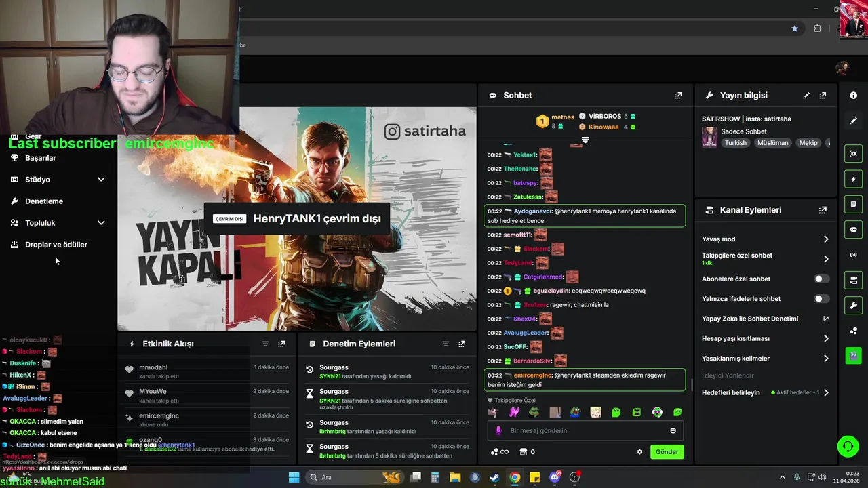Filter the Denetim Eylemleri list
Screen dimensions: 868x488
tap(446, 344)
